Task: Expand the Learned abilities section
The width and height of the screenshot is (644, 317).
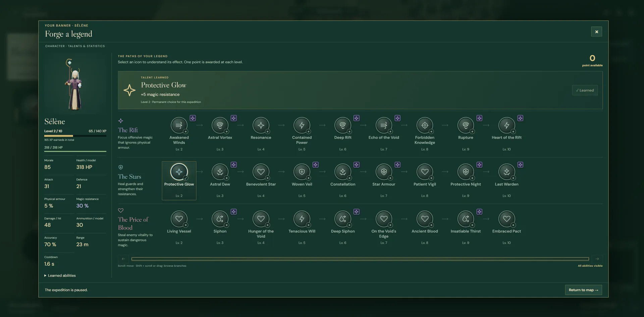Action: pyautogui.click(x=60, y=276)
